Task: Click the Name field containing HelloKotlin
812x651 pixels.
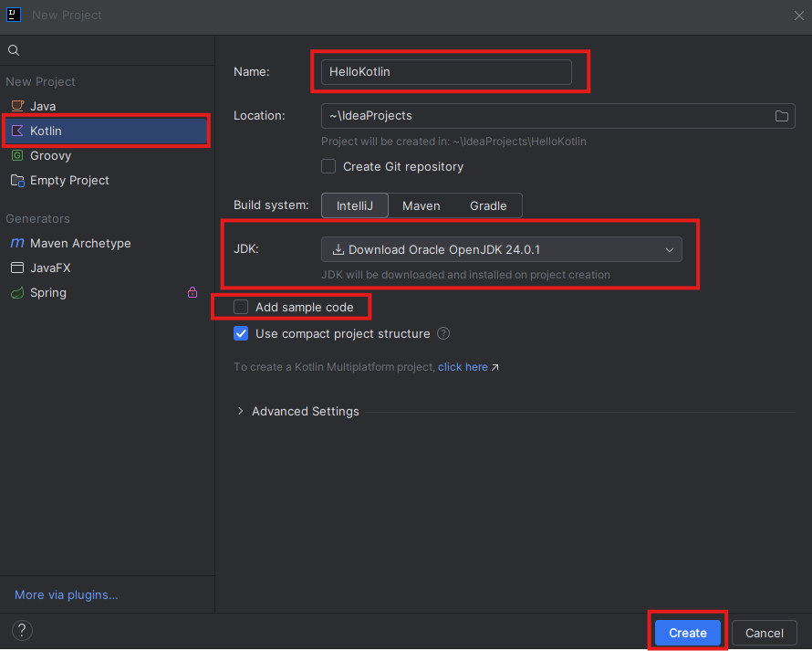Action: tap(446, 71)
